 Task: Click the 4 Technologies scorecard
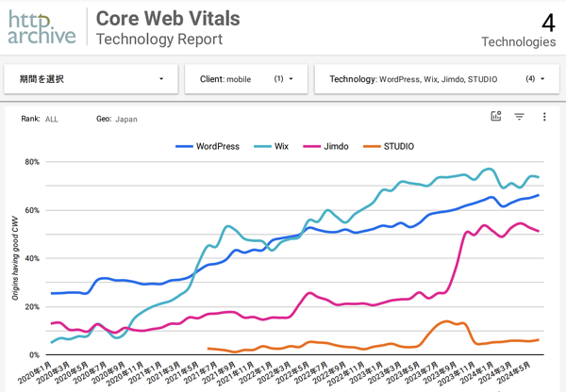518,30
